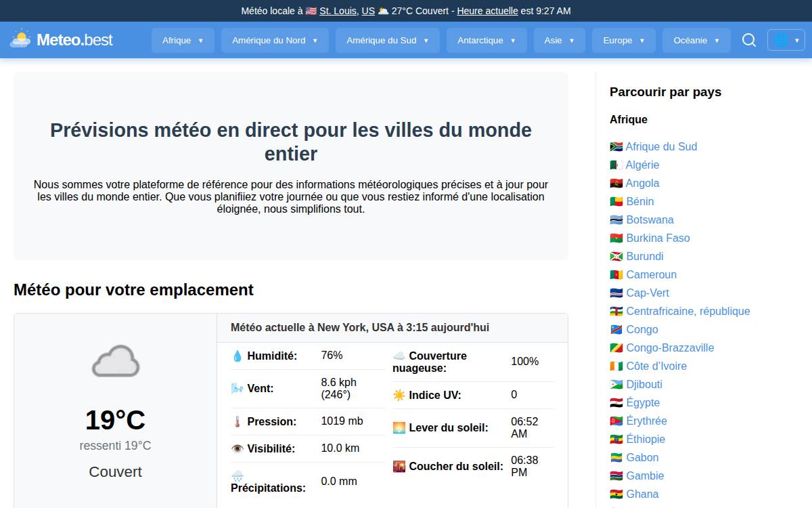Click the sunset icon beside Coucher du soleil
Image resolution: width=812 pixels, height=508 pixels.
pyautogui.click(x=399, y=466)
